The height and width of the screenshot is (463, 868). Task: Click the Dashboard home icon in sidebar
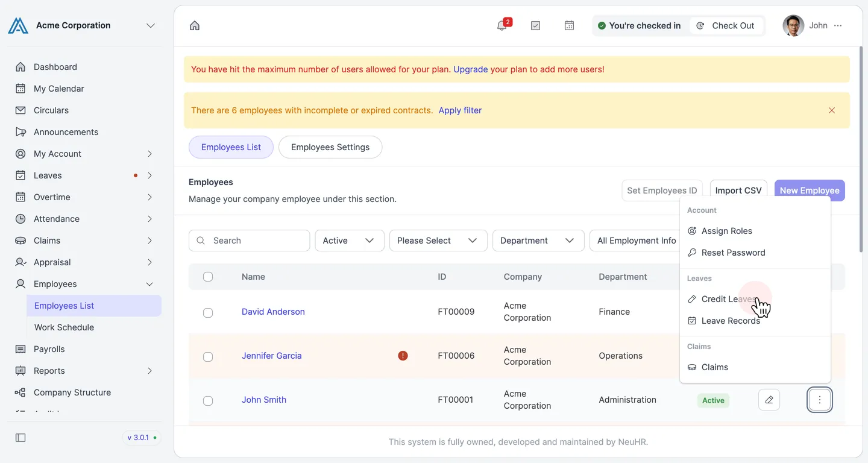[20, 67]
